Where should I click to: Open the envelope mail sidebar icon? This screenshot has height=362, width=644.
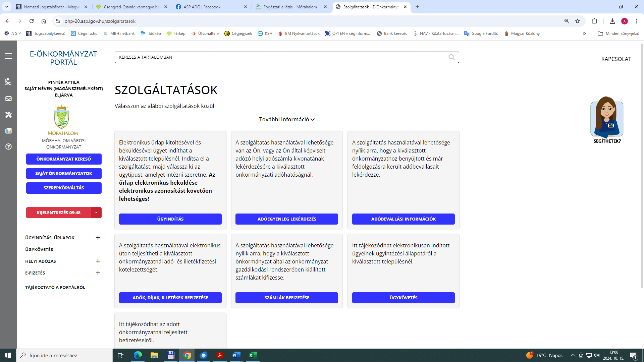coord(8,99)
